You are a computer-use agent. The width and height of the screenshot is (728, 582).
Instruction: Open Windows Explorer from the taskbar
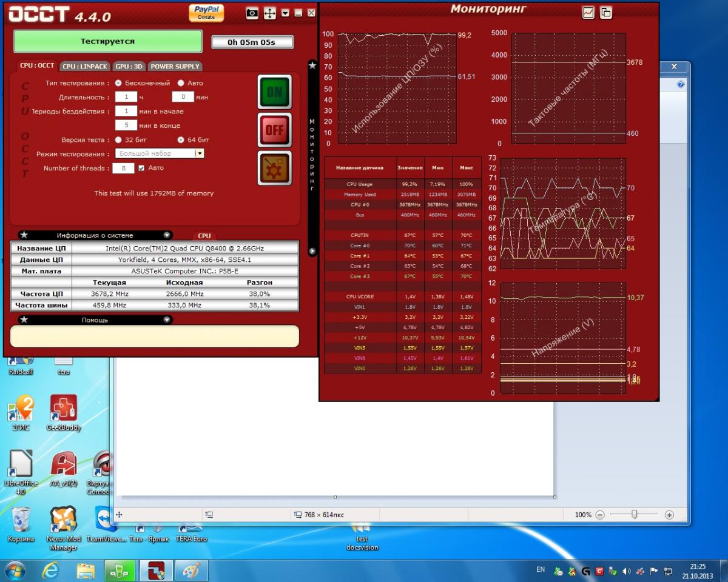tap(86, 570)
